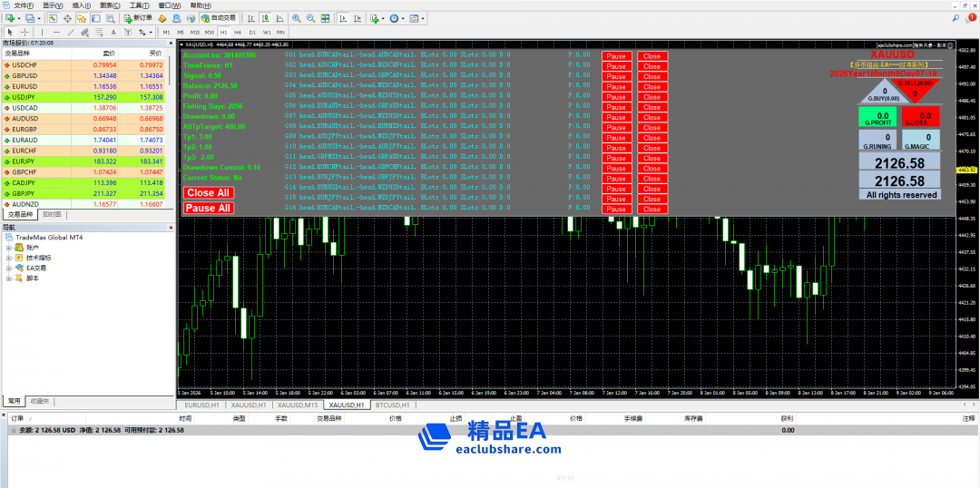The width and height of the screenshot is (980, 488).
Task: Switch chart to D1 timeframe
Action: point(251,32)
